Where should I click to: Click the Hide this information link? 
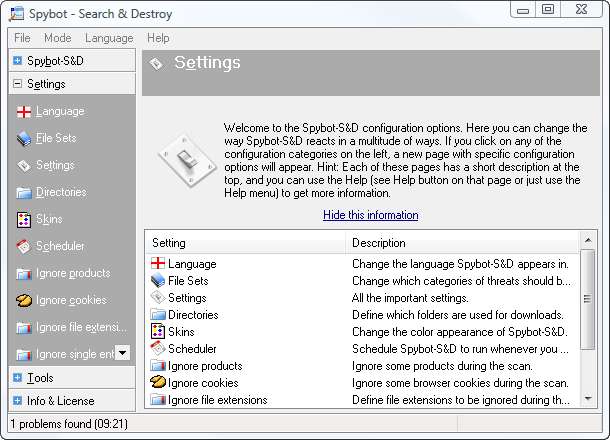370,215
